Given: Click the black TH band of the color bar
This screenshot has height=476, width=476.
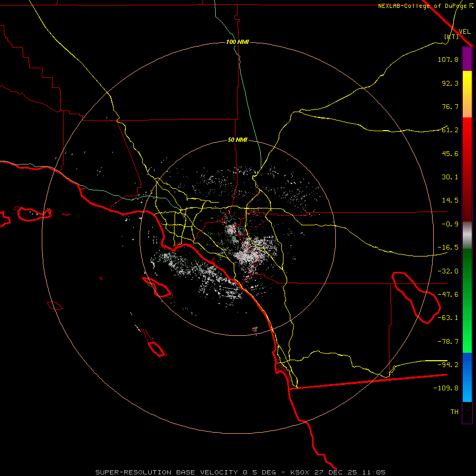Looking at the screenshot, I should 467,413.
